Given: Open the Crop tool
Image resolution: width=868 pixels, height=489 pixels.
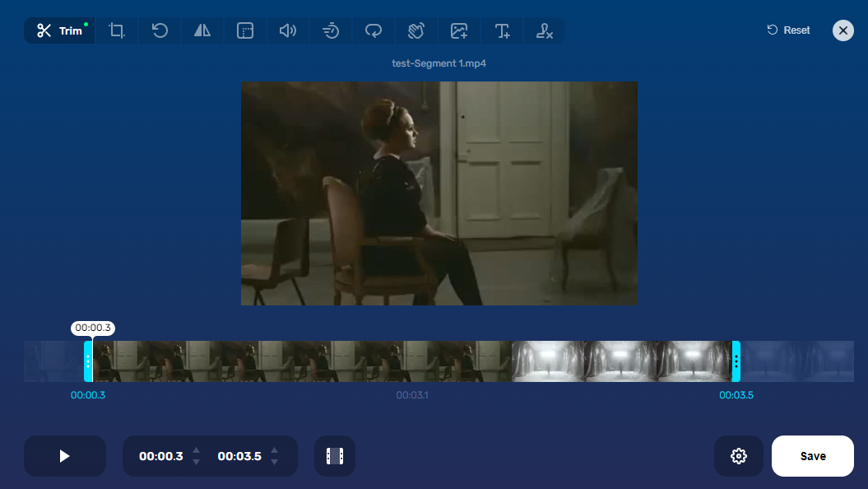Looking at the screenshot, I should pyautogui.click(x=117, y=30).
